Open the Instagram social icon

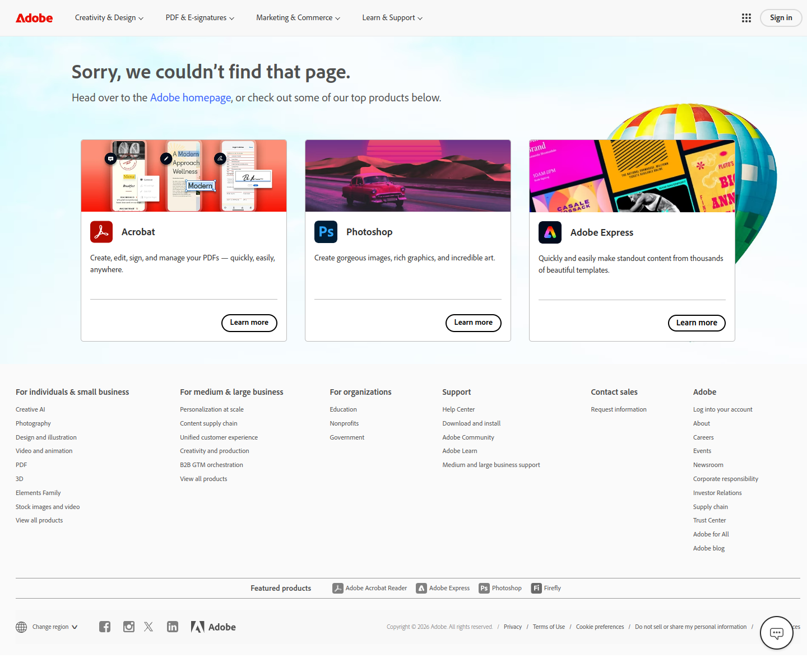pos(129,627)
